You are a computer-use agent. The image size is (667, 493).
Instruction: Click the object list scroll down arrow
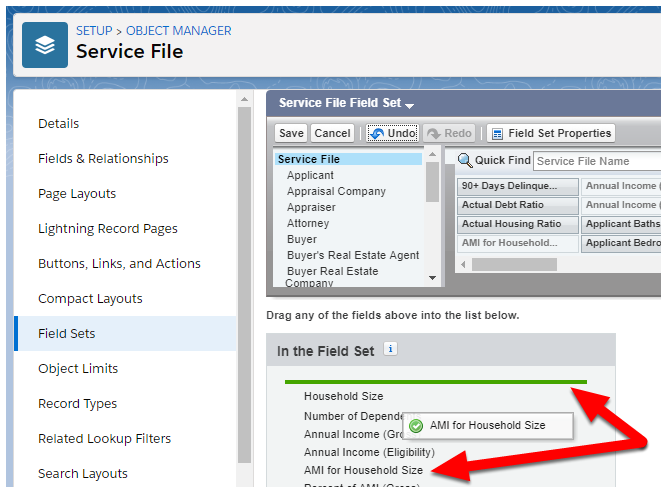433,278
